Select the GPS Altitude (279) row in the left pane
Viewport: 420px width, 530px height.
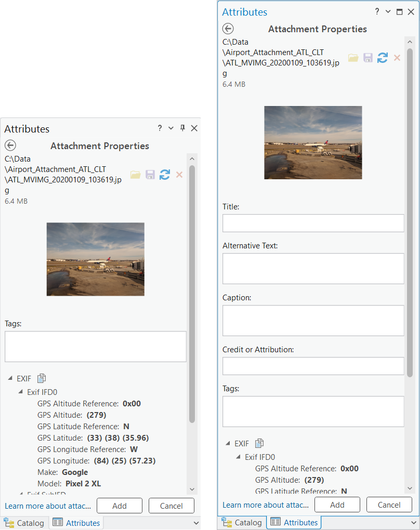(x=72, y=415)
